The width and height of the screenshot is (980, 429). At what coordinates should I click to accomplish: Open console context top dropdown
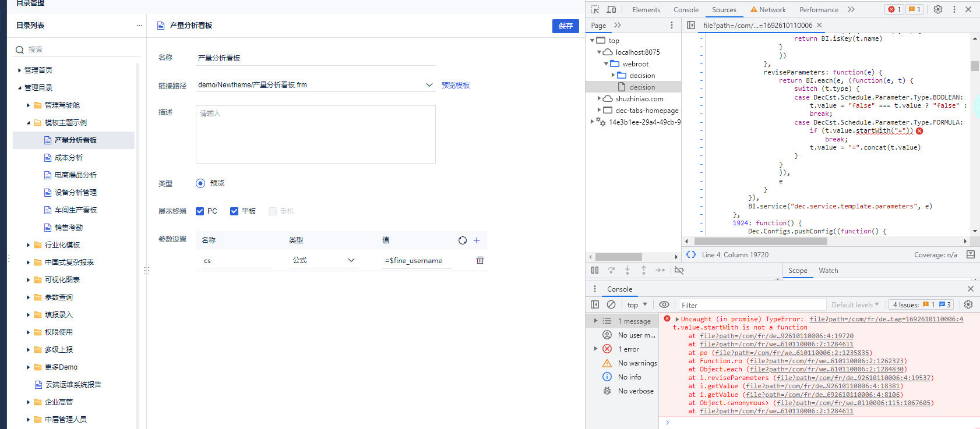pos(637,304)
